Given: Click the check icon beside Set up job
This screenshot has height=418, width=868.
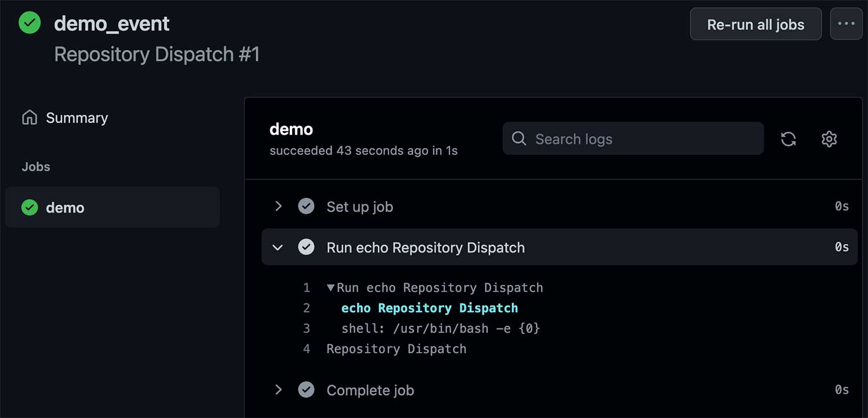Looking at the screenshot, I should (306, 206).
